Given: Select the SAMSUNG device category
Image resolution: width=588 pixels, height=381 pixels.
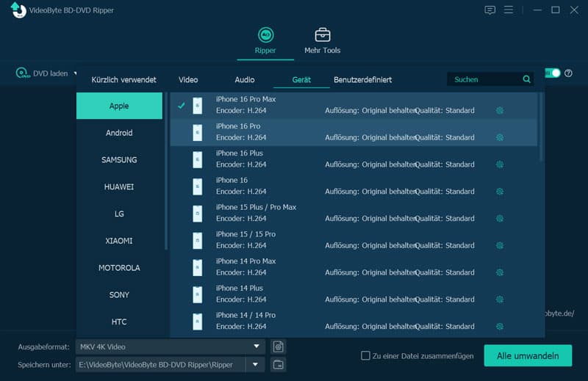Looking at the screenshot, I should 119,159.
